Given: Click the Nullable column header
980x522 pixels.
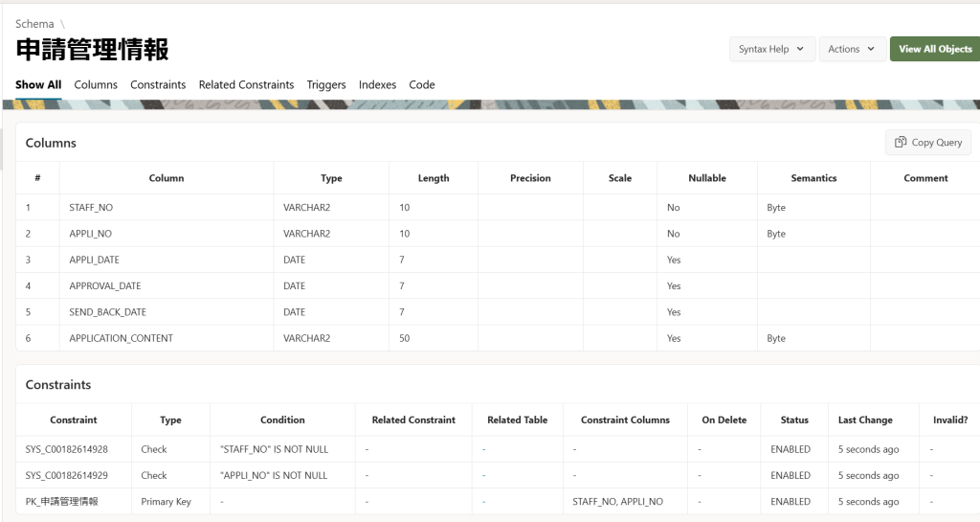Looking at the screenshot, I should coord(706,178).
